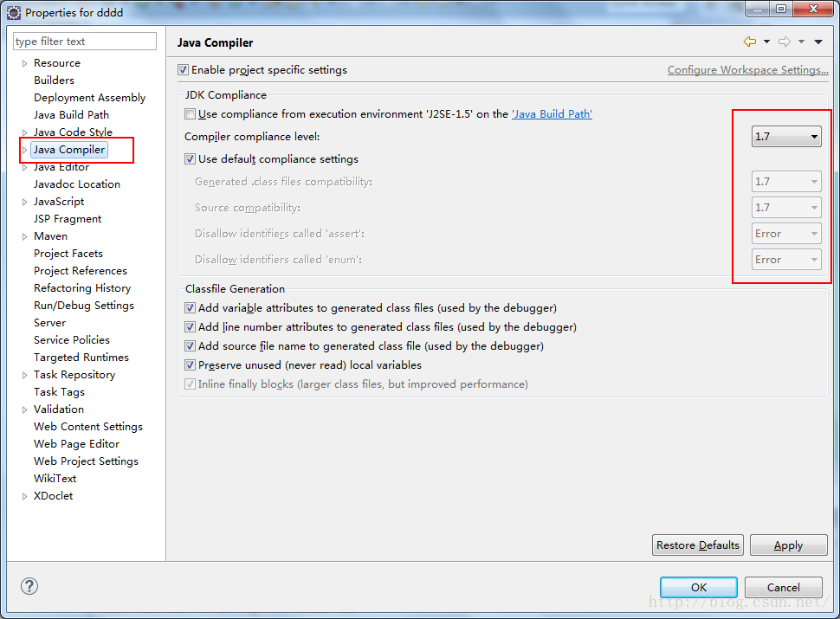Expand the Task Repository node
The height and width of the screenshot is (619, 840).
[24, 375]
